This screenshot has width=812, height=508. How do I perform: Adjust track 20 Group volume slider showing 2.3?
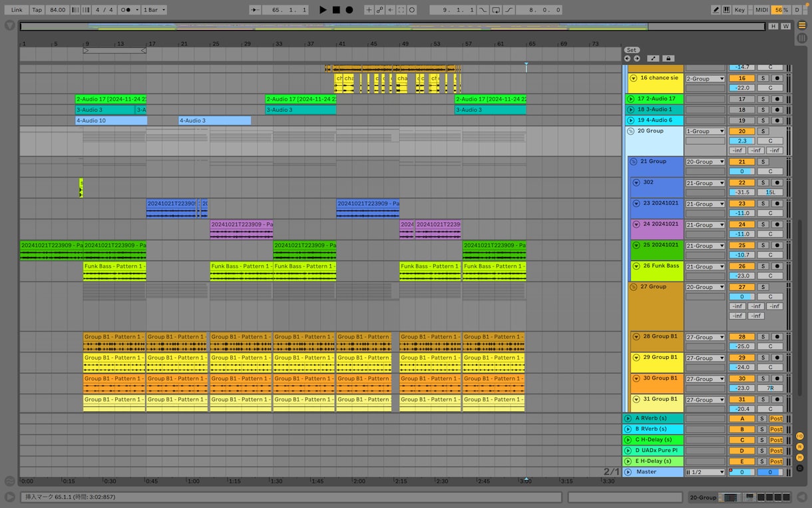tap(741, 141)
